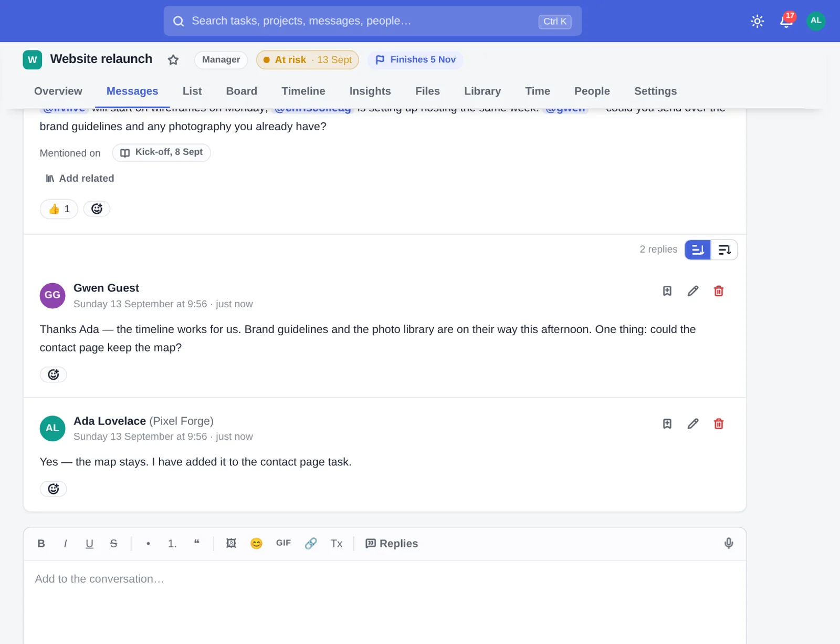Toggle italic formatting

(66, 544)
